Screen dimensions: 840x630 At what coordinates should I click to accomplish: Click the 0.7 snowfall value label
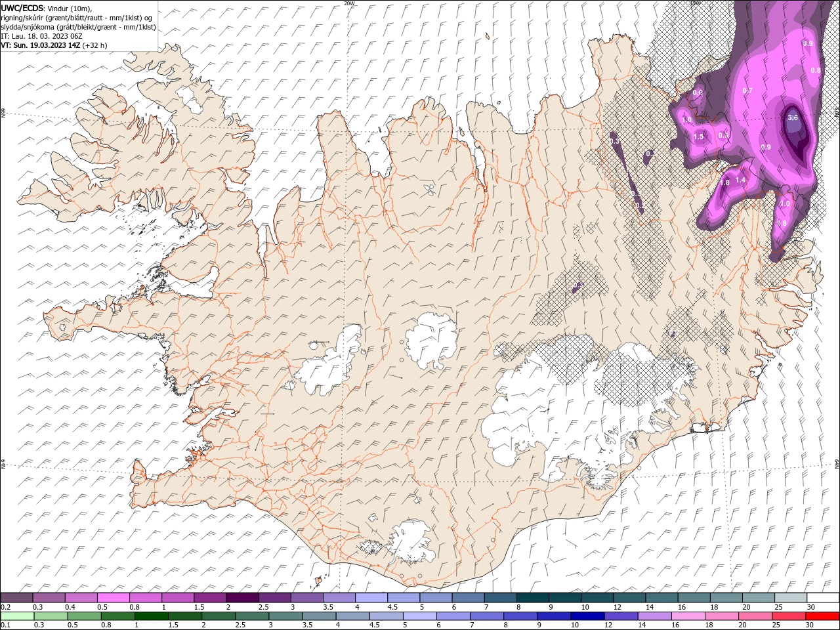click(x=747, y=91)
